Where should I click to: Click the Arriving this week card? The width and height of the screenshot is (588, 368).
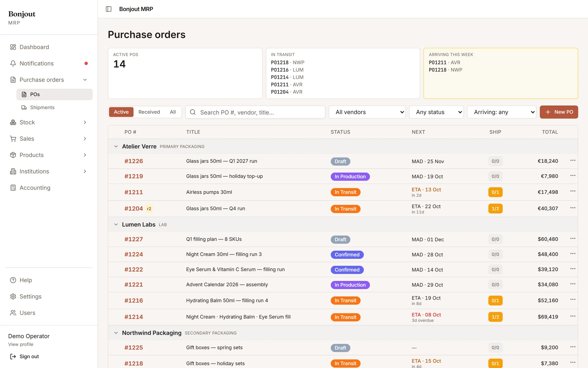pyautogui.click(x=501, y=73)
